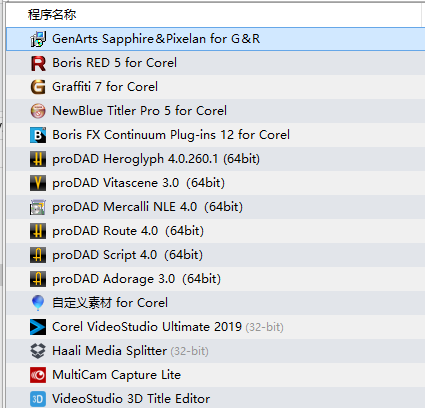The image size is (425, 408).
Task: Click the Haali Media Splitter icon
Action: [x=38, y=351]
